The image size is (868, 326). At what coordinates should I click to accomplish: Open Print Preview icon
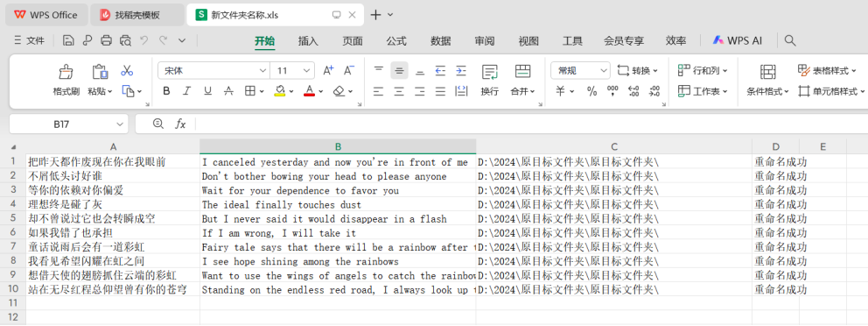[126, 40]
